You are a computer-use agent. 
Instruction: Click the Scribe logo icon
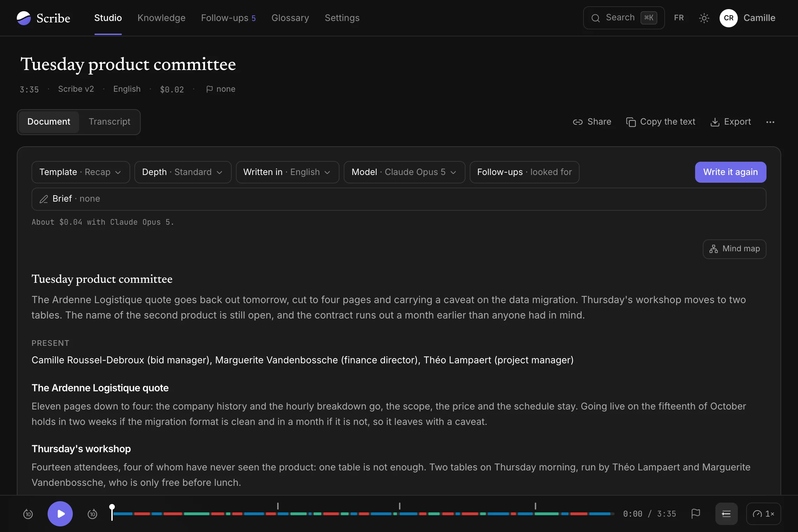(24, 18)
